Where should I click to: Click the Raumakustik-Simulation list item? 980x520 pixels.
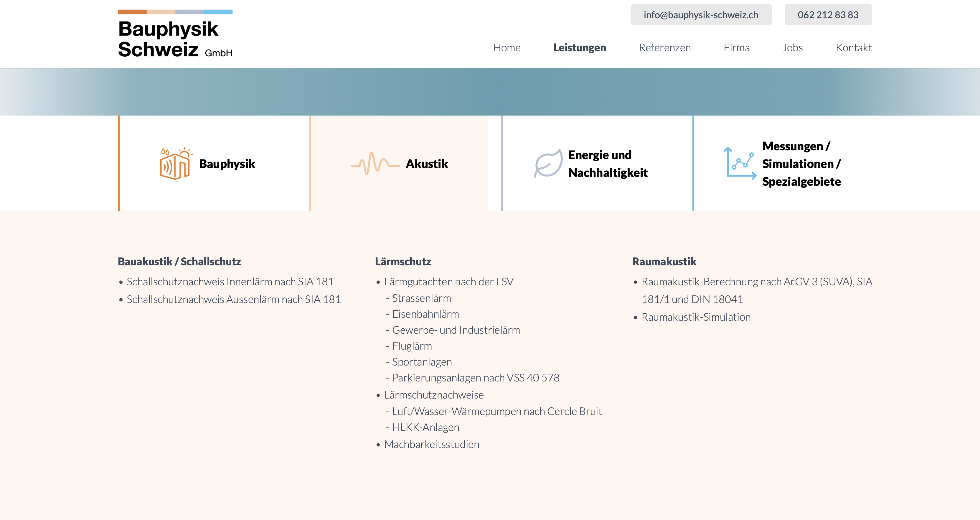click(x=696, y=317)
